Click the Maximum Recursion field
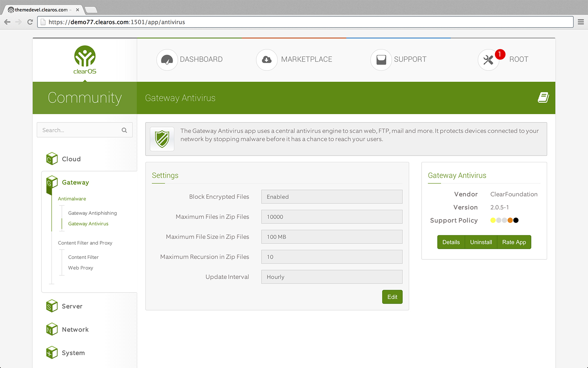Image resolution: width=588 pixels, height=368 pixels. point(332,257)
